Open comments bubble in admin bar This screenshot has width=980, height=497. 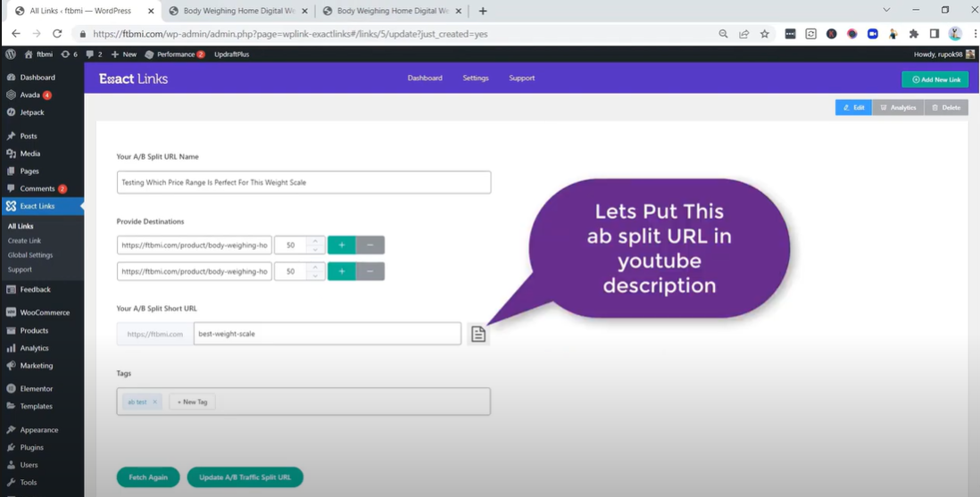click(95, 54)
